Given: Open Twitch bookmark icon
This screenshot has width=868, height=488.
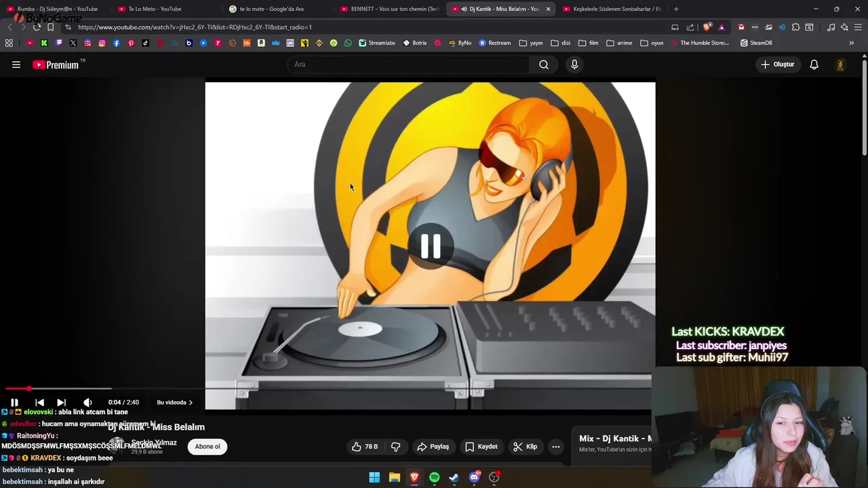Looking at the screenshot, I should [58, 43].
